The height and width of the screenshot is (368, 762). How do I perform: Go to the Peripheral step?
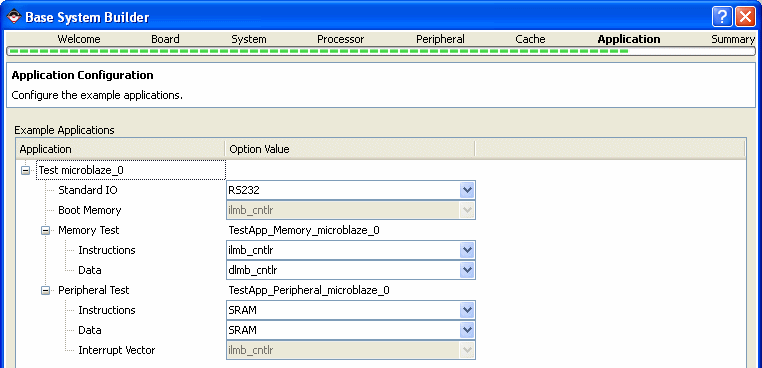pyautogui.click(x=440, y=39)
